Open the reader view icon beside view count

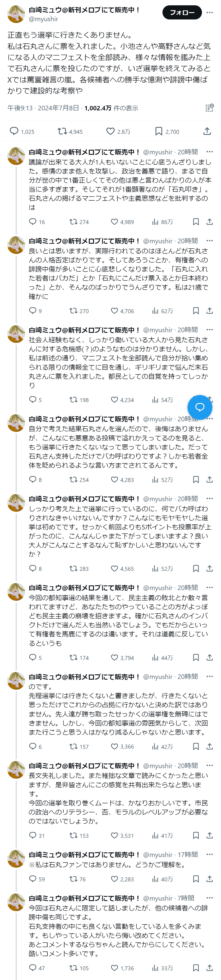tap(209, 108)
